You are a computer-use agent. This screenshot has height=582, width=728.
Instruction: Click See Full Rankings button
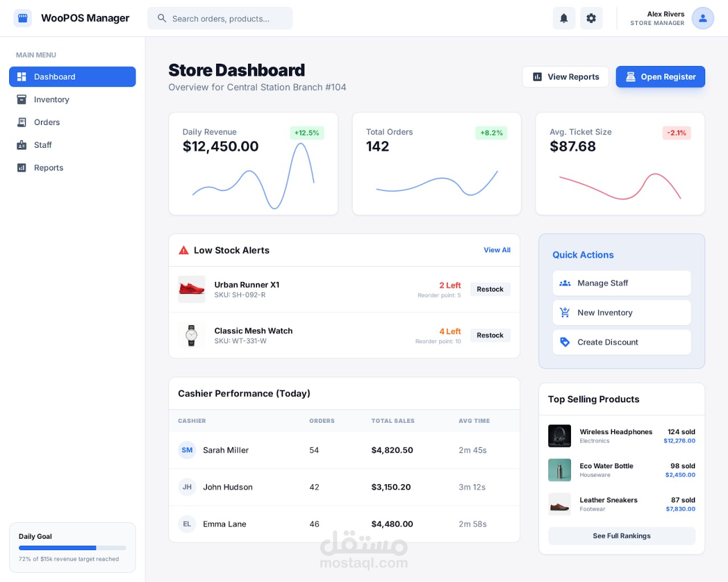pos(622,536)
